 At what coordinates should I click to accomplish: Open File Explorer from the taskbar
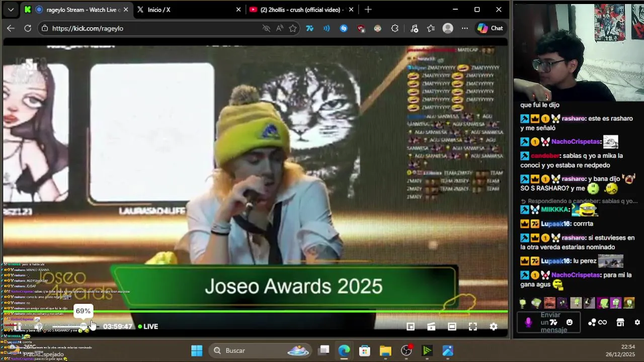(385, 350)
